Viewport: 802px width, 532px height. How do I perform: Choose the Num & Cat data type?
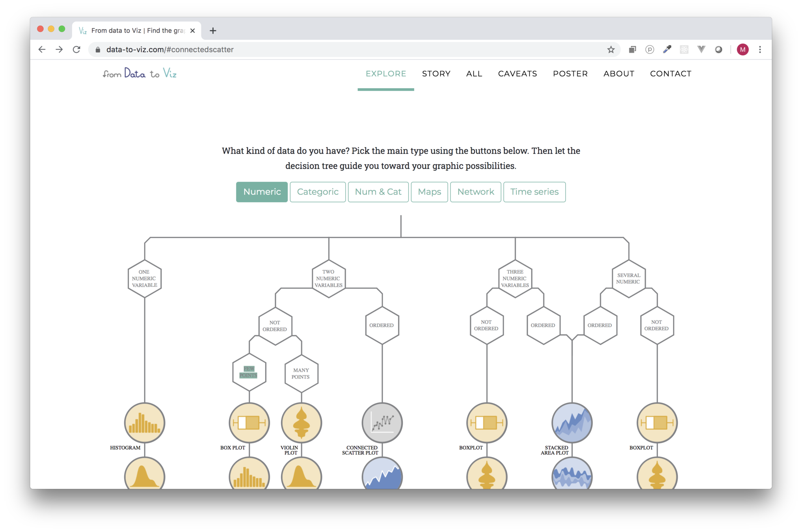tap(378, 192)
